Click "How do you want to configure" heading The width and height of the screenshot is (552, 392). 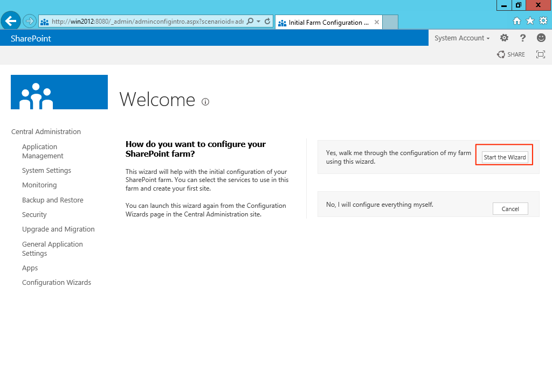[195, 149]
